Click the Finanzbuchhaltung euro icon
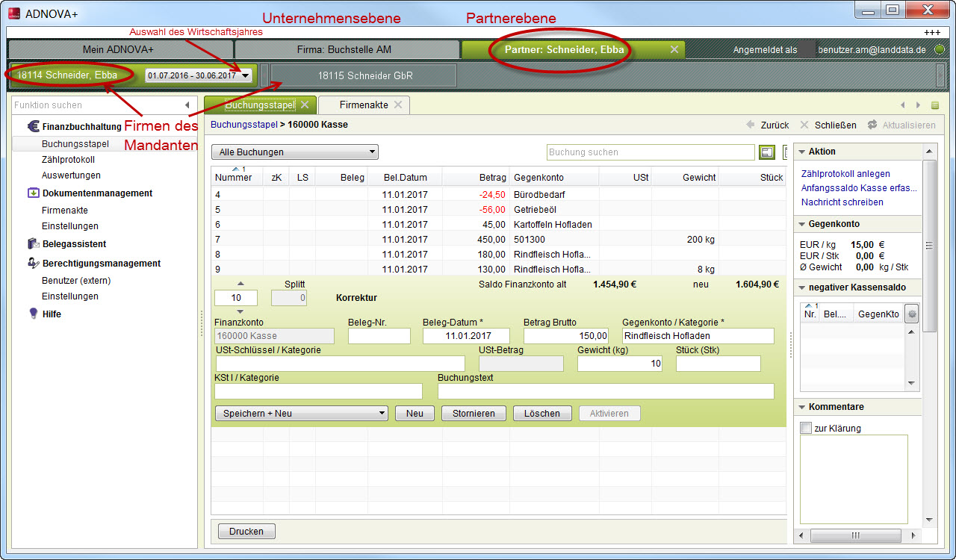 click(x=33, y=127)
